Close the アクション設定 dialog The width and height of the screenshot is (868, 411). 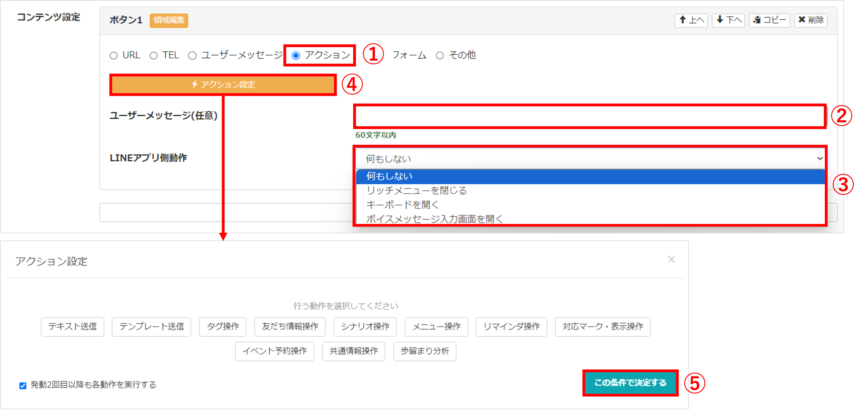671,259
